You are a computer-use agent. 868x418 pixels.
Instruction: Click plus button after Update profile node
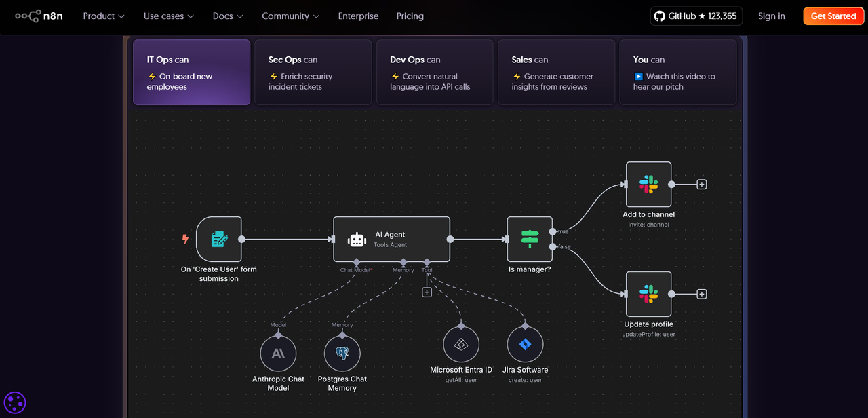(x=702, y=294)
